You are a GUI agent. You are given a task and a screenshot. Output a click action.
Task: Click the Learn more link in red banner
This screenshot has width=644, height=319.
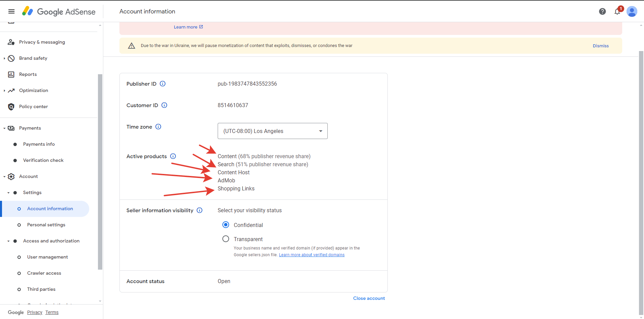(x=185, y=27)
